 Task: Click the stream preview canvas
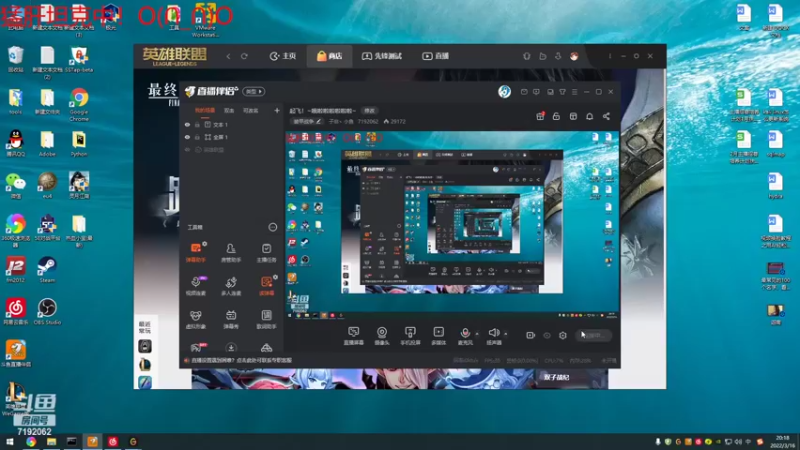[x=452, y=225]
